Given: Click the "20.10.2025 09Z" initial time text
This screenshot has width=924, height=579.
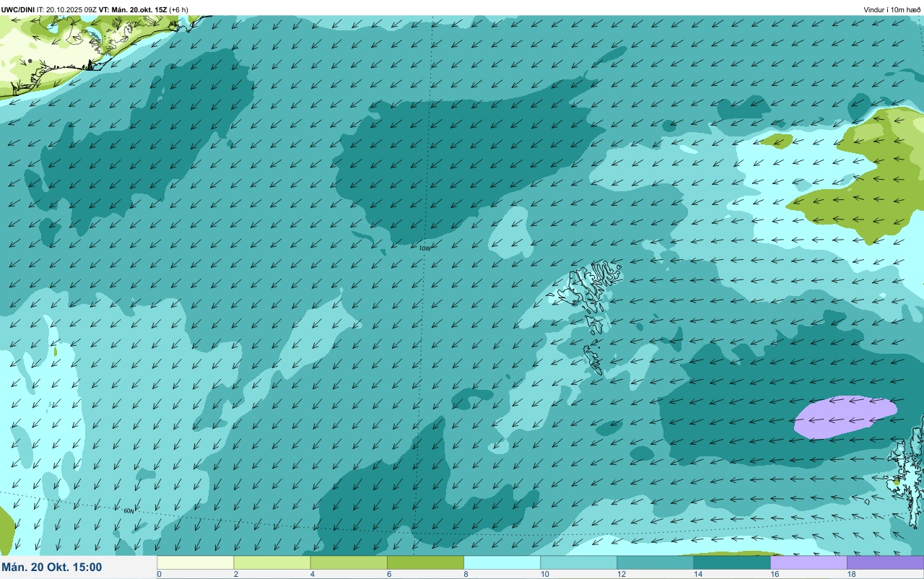Looking at the screenshot, I should pyautogui.click(x=71, y=10).
